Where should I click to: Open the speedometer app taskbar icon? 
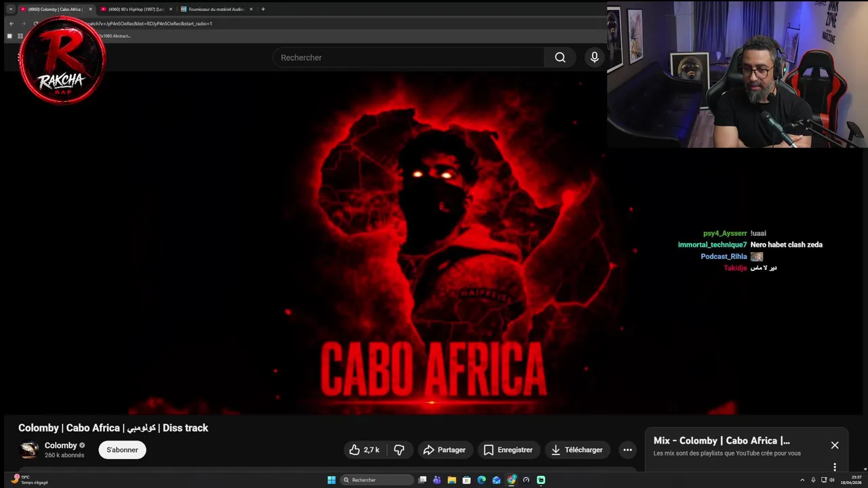coord(526,480)
